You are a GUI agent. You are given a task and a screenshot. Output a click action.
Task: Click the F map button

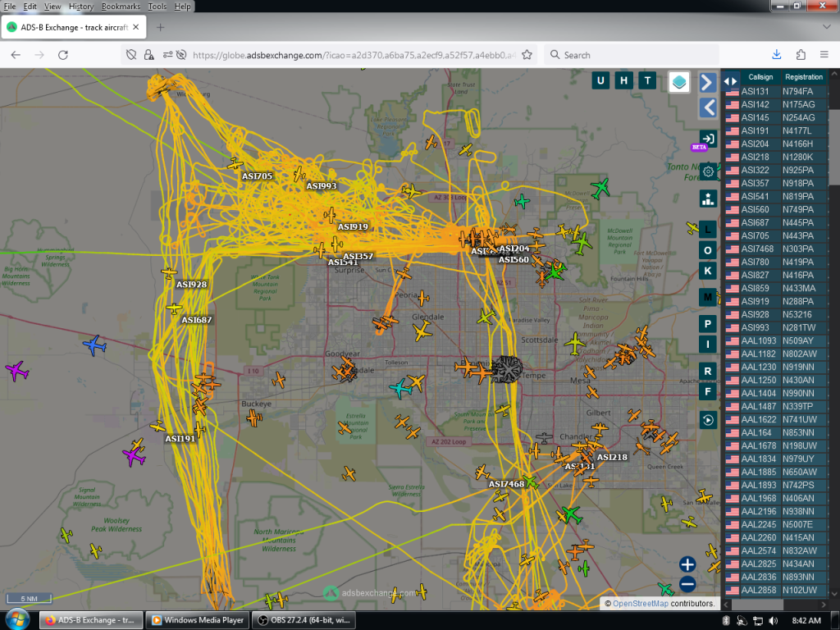point(708,391)
